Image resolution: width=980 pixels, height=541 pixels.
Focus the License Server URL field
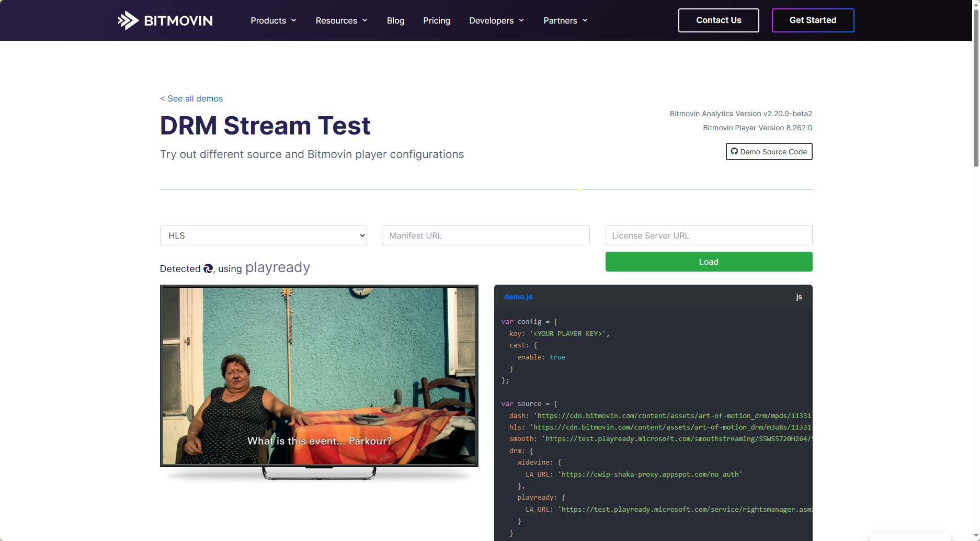[x=709, y=235]
